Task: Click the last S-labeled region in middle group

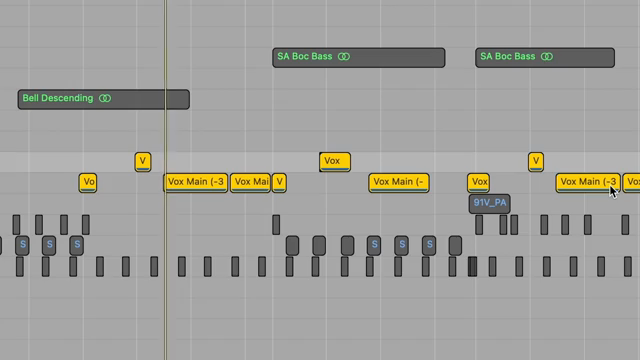Action: 429,245
